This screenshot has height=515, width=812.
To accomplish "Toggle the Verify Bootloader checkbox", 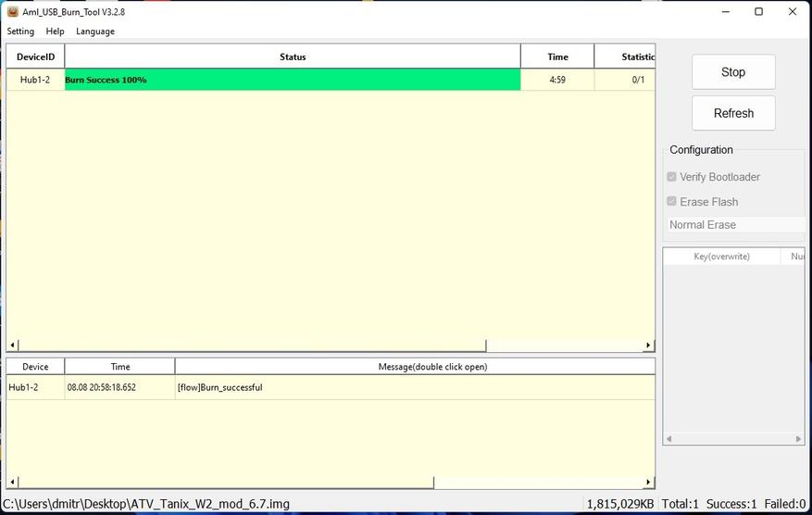I will [x=671, y=177].
